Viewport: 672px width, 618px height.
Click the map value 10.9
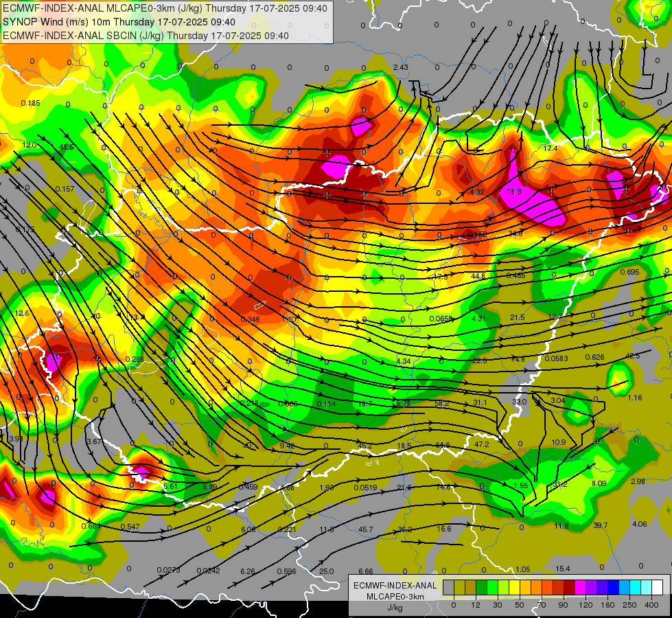pos(559,443)
